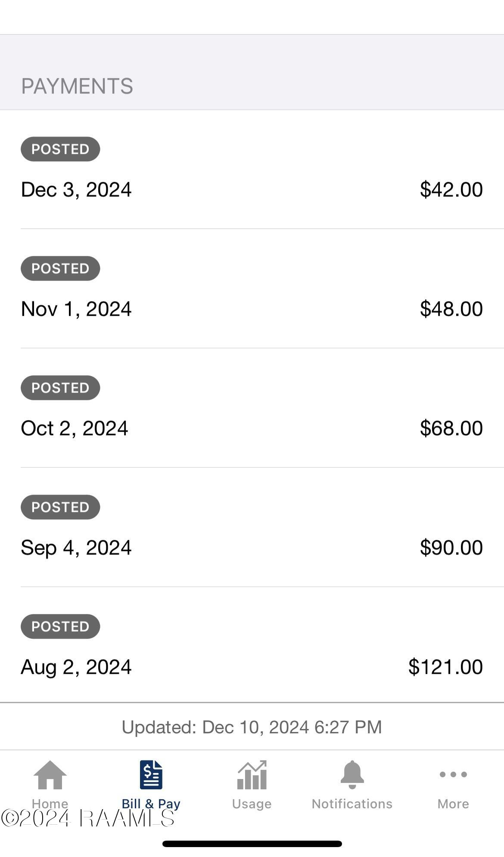Tap the POSTED badge for Aug 2
The image size is (504, 857).
60,626
